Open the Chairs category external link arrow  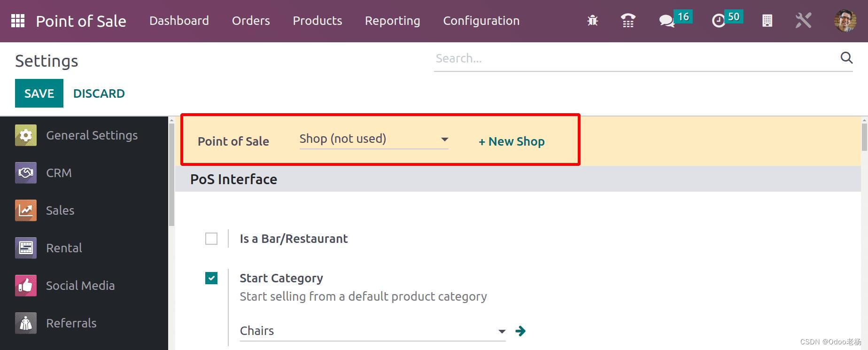click(x=520, y=331)
